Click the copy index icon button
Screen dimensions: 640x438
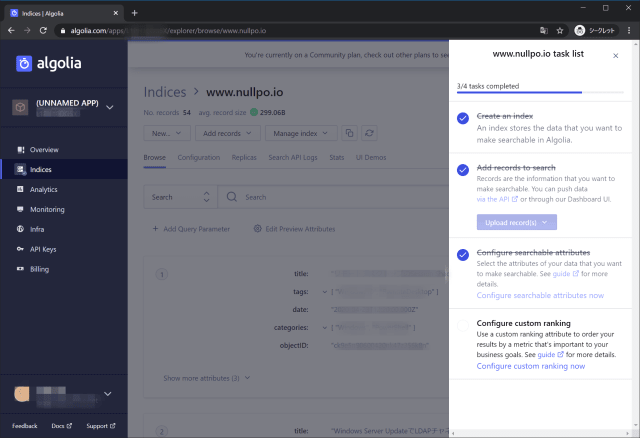(349, 133)
